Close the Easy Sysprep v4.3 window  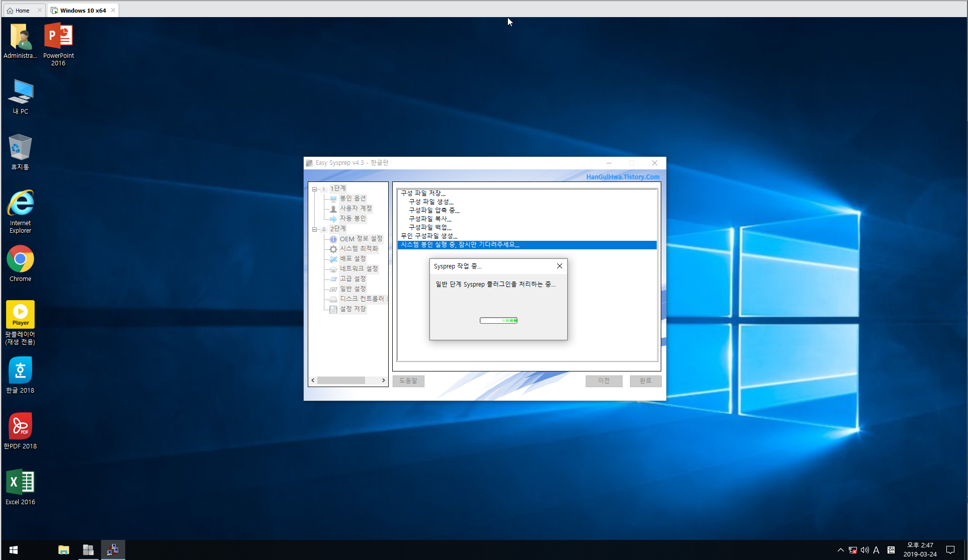[x=655, y=163]
